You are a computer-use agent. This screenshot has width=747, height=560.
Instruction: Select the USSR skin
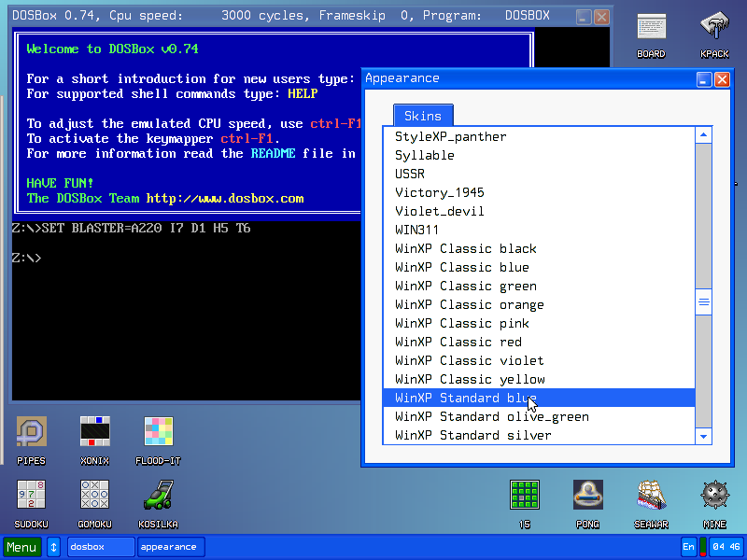click(x=539, y=174)
